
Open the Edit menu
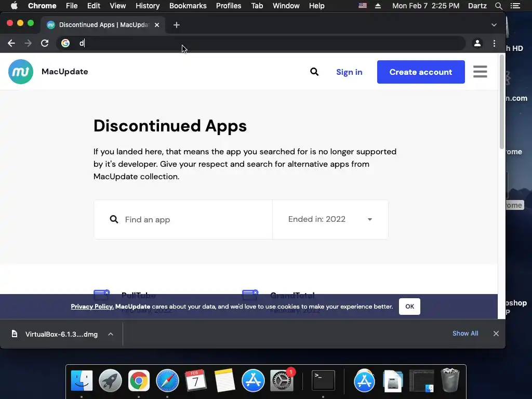coord(94,6)
